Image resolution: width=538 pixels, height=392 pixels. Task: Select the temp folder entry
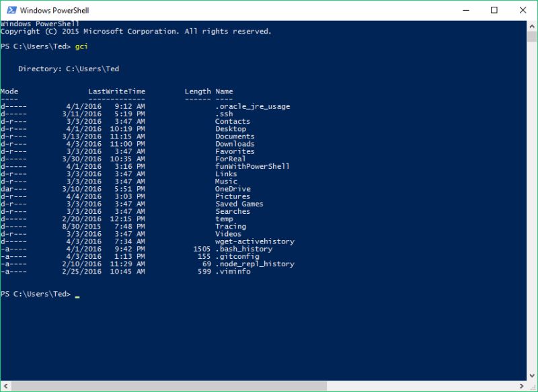(226, 219)
